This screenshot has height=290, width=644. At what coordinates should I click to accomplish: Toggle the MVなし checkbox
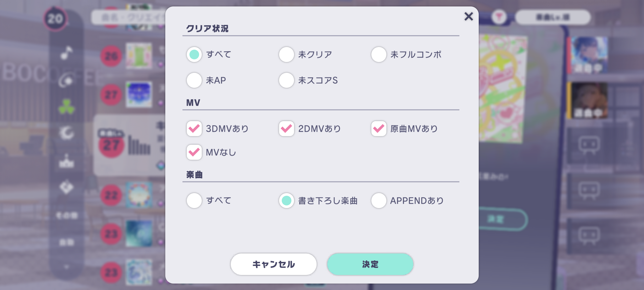coord(194,152)
